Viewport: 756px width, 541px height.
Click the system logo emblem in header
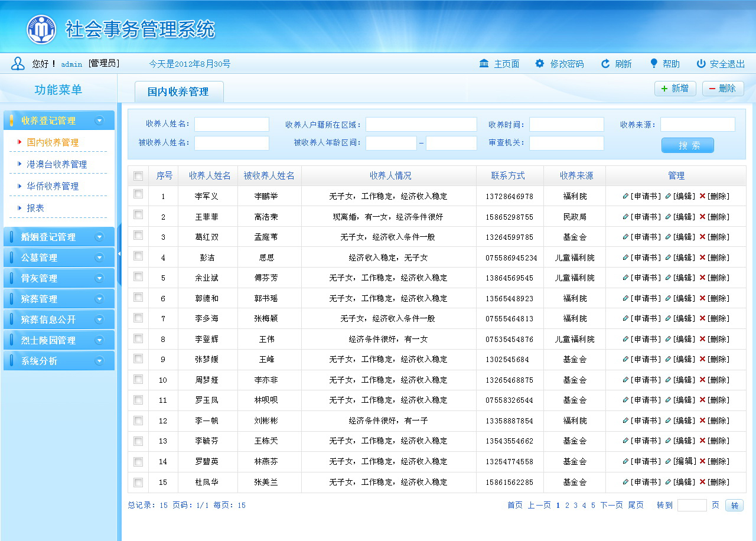coord(41,30)
